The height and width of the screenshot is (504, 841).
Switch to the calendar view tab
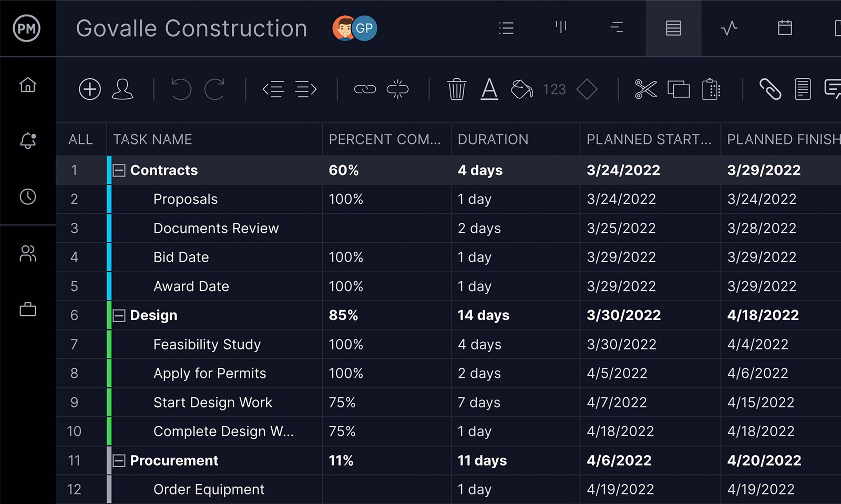pyautogui.click(x=785, y=28)
